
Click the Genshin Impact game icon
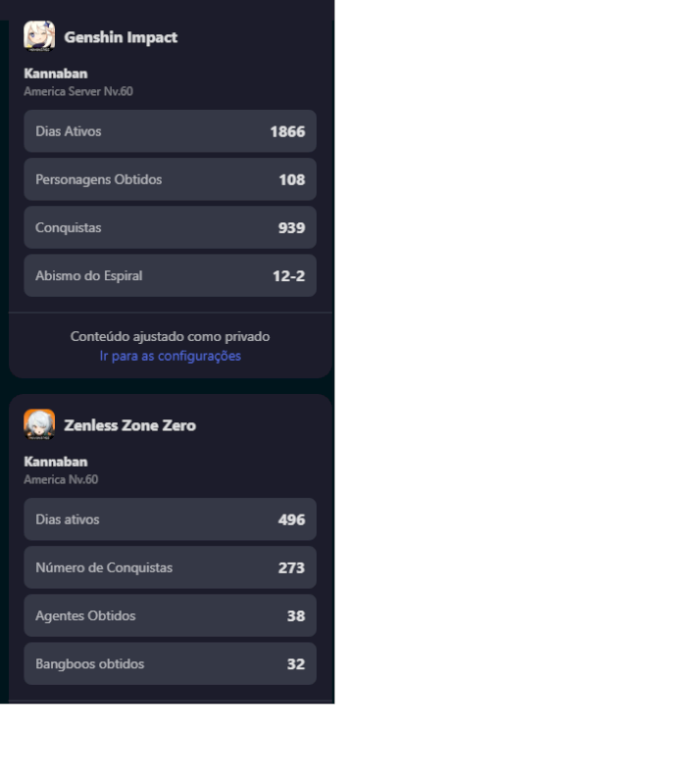pos(39,36)
